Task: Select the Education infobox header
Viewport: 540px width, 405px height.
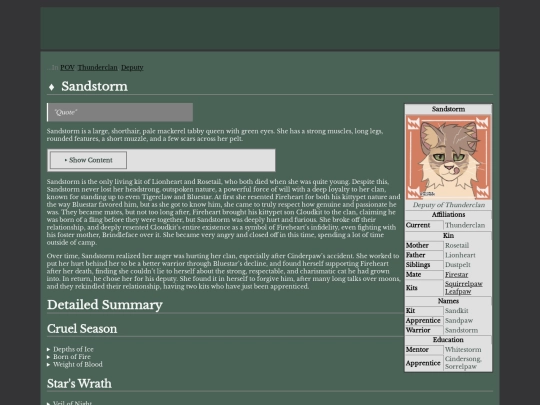Action: [x=448, y=340]
